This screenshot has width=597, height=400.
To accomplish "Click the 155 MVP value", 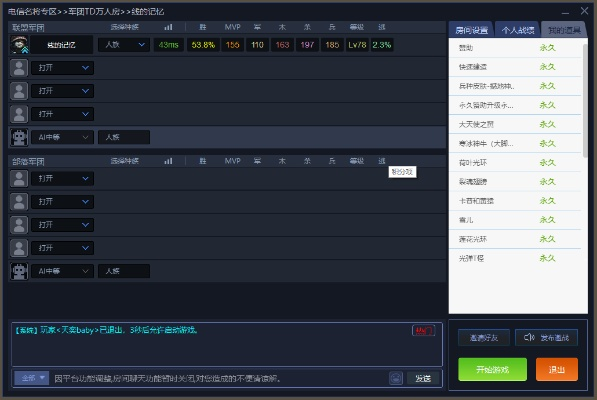I will pos(232,45).
